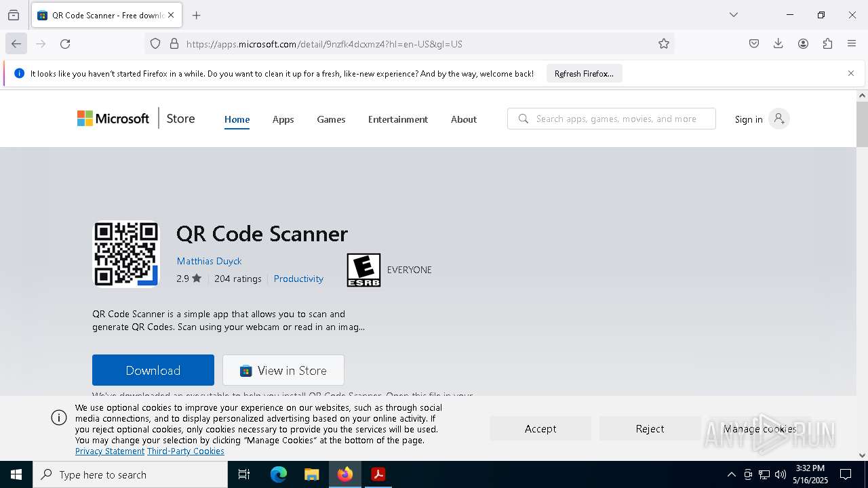Open the Firefox account icon

[x=803, y=43]
